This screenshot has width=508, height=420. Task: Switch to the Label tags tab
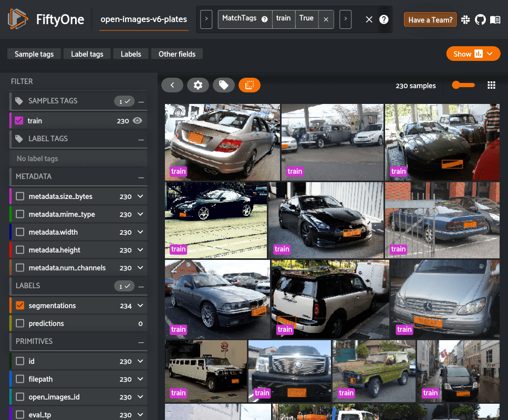point(87,54)
